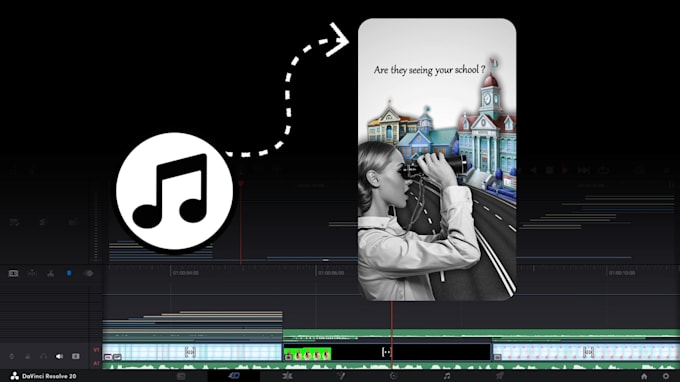Open the Color page
The width and height of the screenshot is (680, 382).
[x=393, y=376]
